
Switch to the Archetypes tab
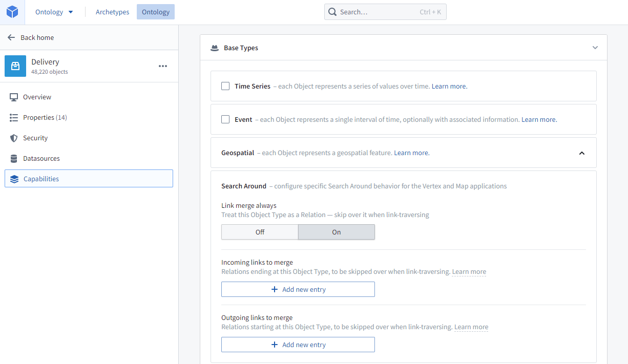(x=112, y=12)
